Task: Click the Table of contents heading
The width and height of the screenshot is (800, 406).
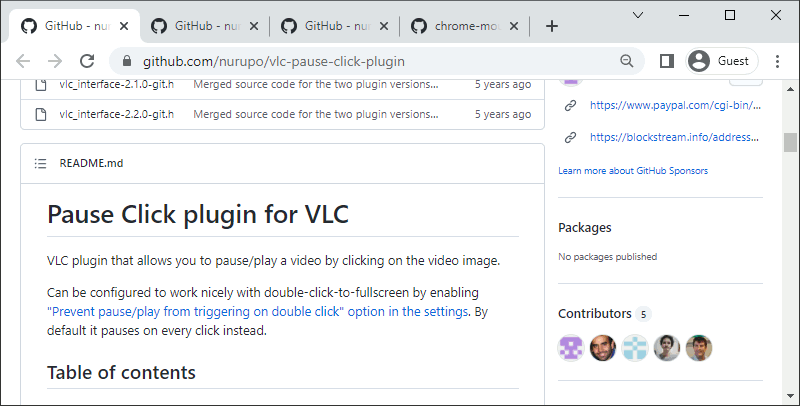Action: point(121,372)
